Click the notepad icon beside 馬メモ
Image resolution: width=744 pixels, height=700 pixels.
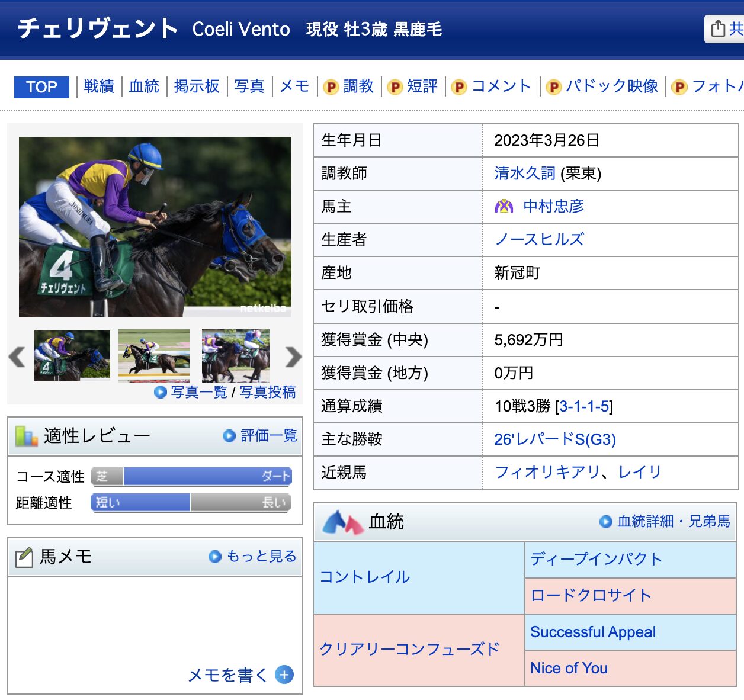point(24,557)
